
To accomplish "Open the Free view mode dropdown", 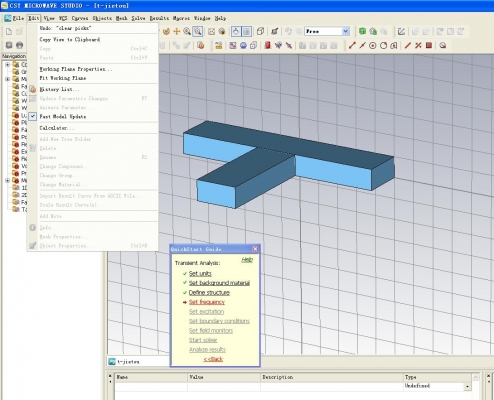I will tap(346, 31).
